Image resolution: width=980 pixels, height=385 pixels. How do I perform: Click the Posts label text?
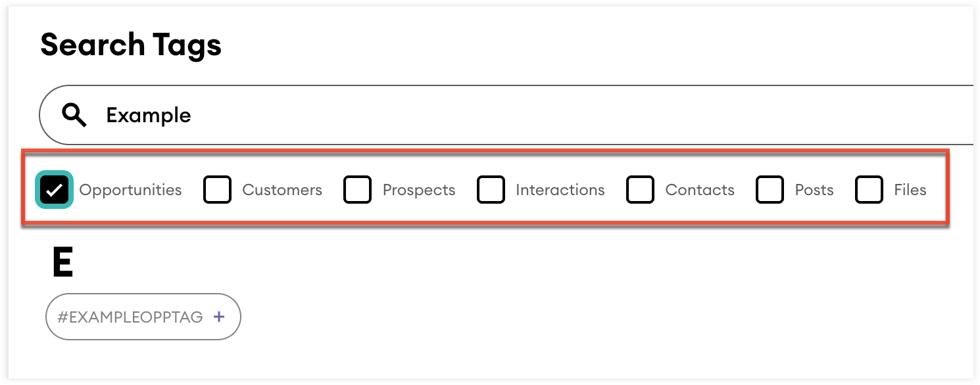point(814,190)
